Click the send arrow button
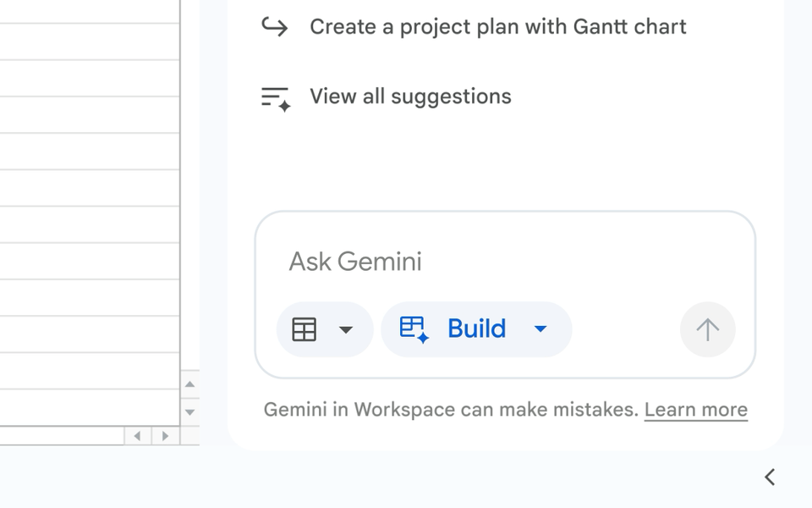This screenshot has height=508, width=812. pyautogui.click(x=707, y=329)
